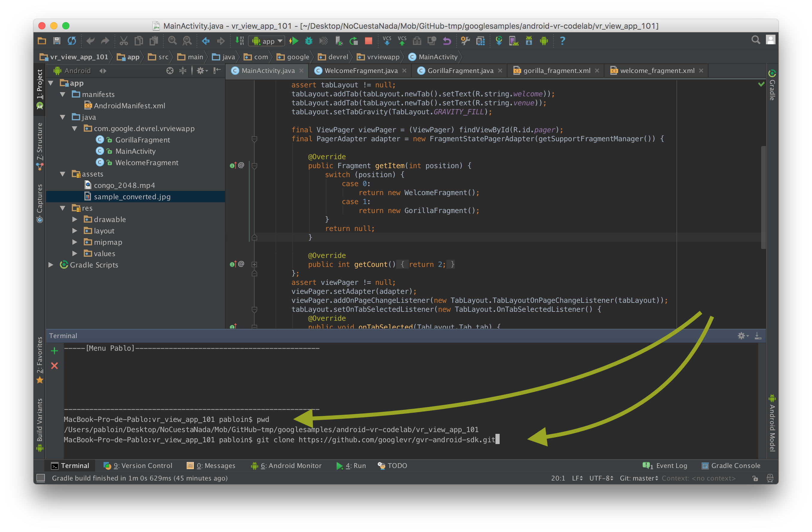Click the VCS Update Project icon
812x532 pixels.
pyautogui.click(x=387, y=41)
